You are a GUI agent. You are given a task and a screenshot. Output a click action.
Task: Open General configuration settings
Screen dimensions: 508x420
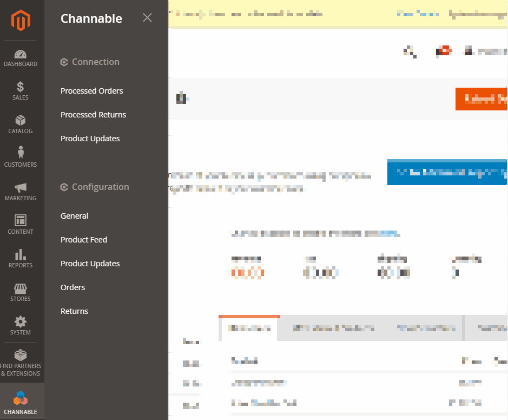pos(74,216)
